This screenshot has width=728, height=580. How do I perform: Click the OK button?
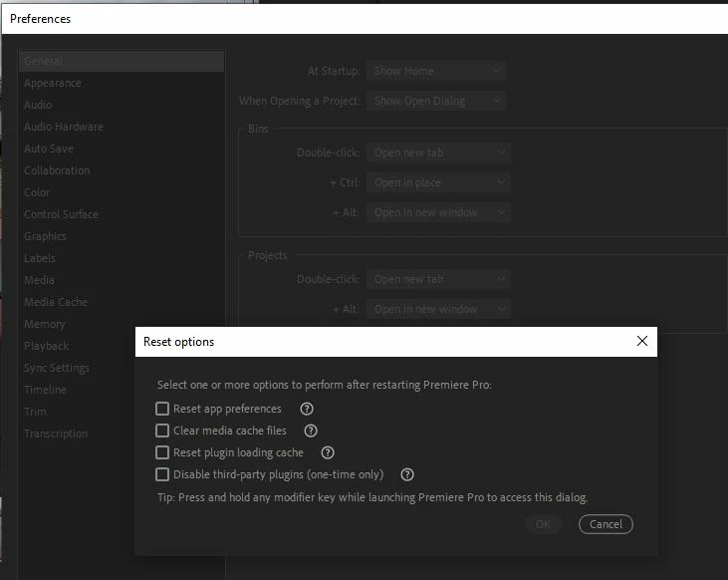(543, 524)
